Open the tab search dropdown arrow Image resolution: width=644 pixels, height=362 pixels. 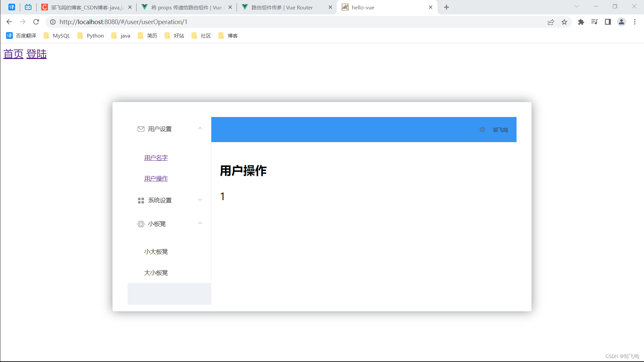(x=577, y=6)
